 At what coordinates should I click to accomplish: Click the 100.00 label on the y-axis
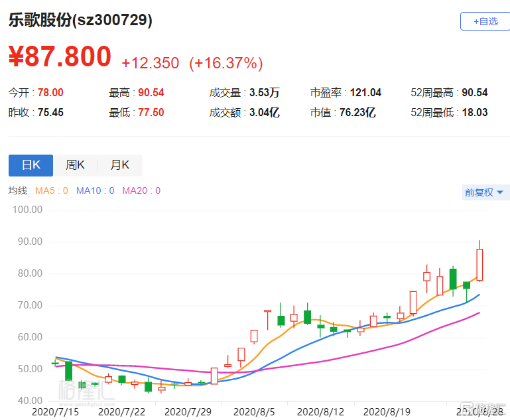(28, 210)
